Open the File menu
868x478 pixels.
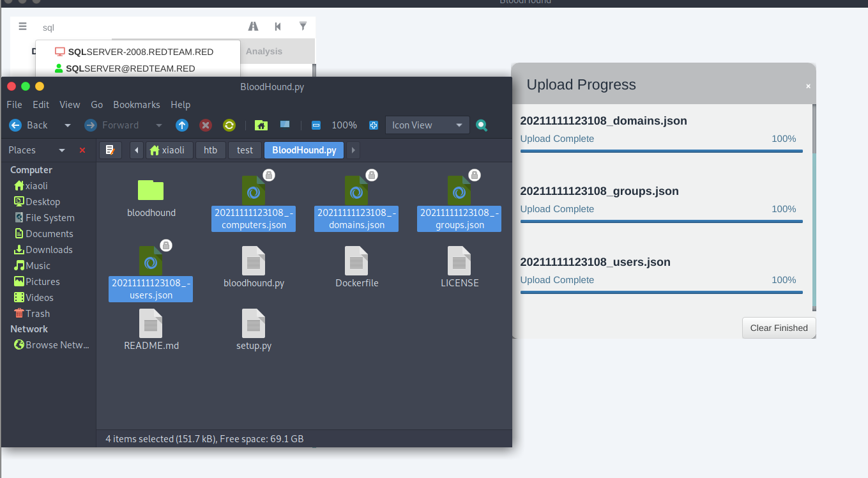tap(14, 105)
